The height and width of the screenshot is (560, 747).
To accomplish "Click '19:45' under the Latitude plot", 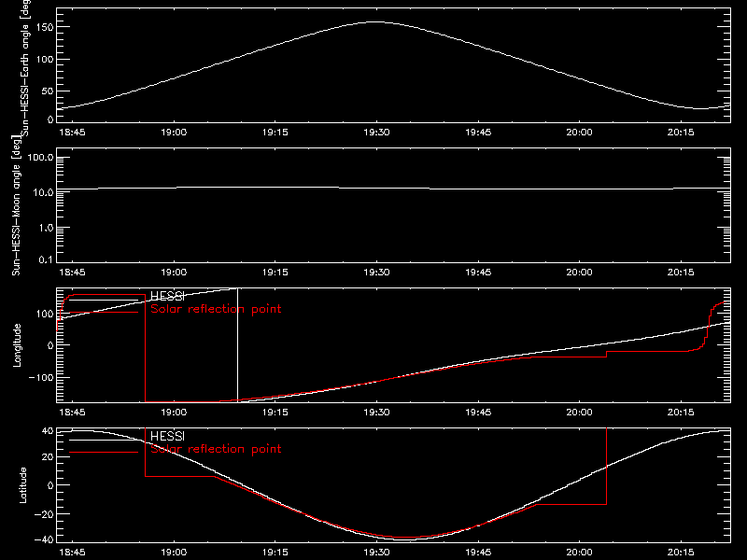I will tap(478, 553).
